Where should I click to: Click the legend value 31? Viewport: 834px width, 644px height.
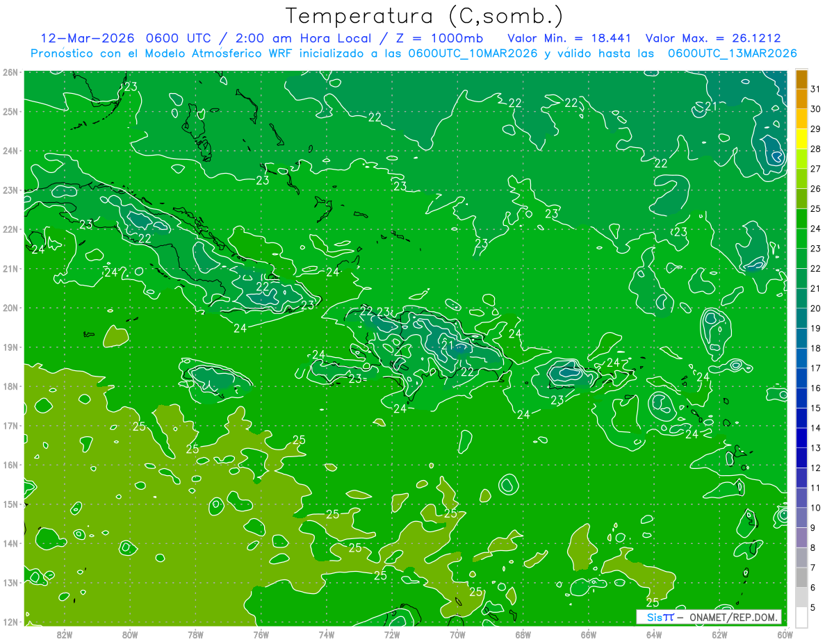pos(816,89)
